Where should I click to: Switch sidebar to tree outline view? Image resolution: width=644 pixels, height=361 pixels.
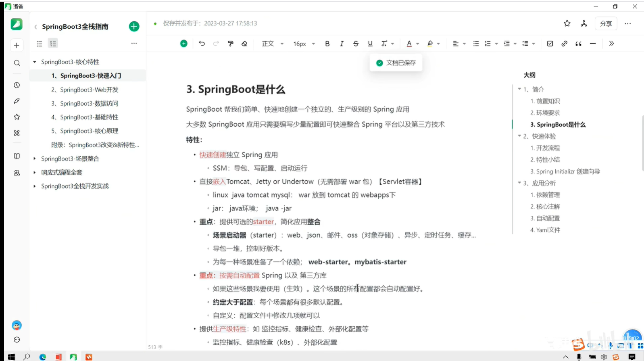click(53, 44)
